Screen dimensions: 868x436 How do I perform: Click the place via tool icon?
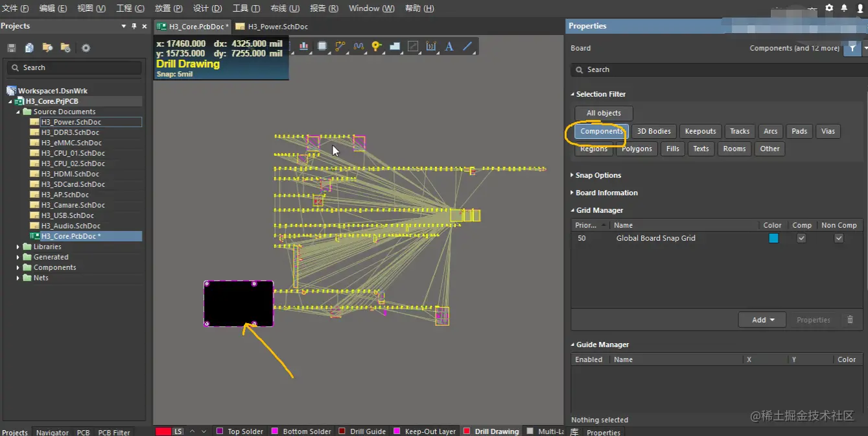(x=376, y=46)
